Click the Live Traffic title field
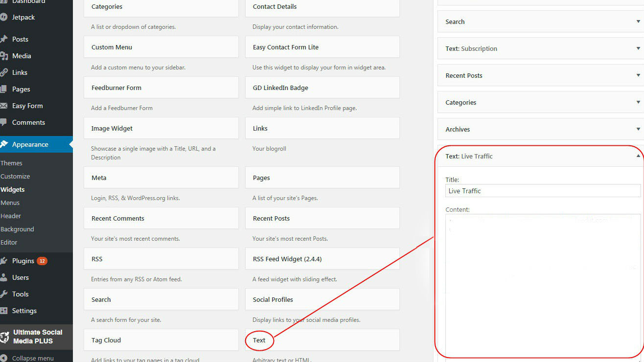644x362 pixels. coord(543,191)
